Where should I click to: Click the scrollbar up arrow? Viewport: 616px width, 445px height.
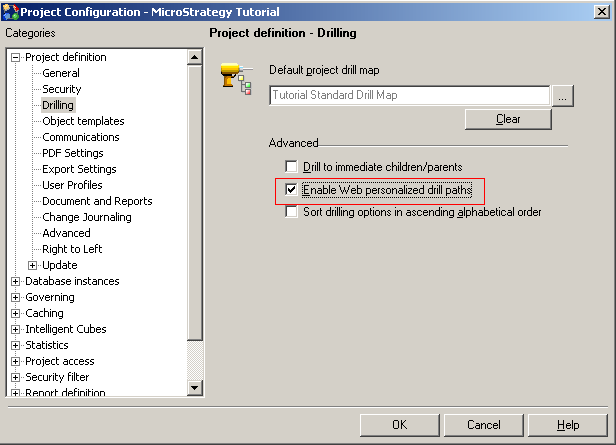[x=194, y=57]
